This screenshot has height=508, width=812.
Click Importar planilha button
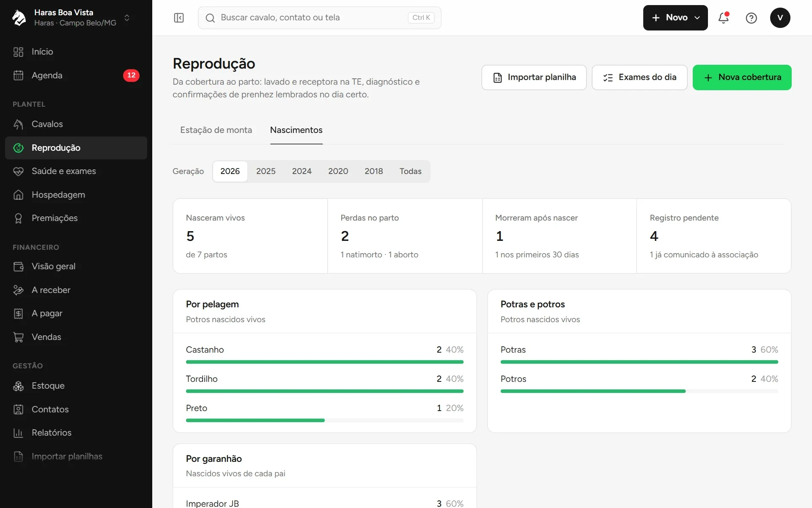(534, 77)
